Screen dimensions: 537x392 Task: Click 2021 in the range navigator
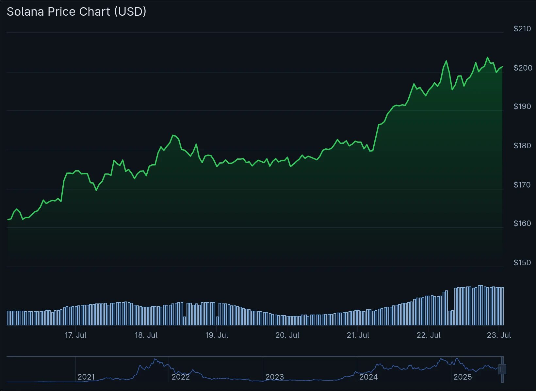pos(86,377)
